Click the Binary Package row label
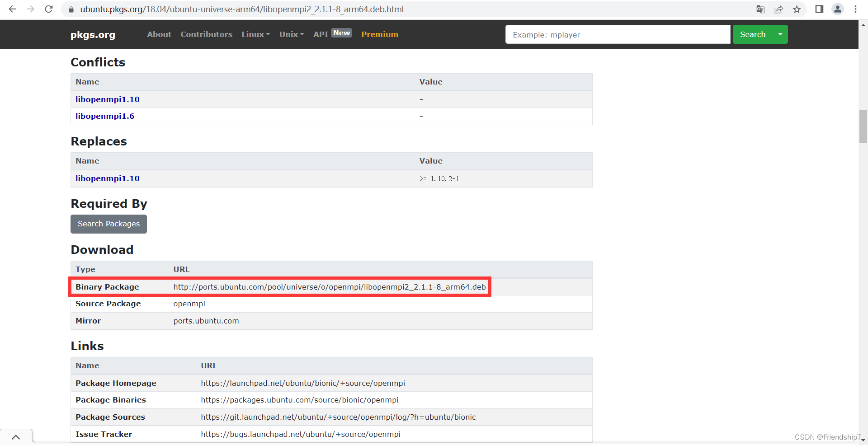The width and height of the screenshot is (868, 445). pyautogui.click(x=107, y=287)
